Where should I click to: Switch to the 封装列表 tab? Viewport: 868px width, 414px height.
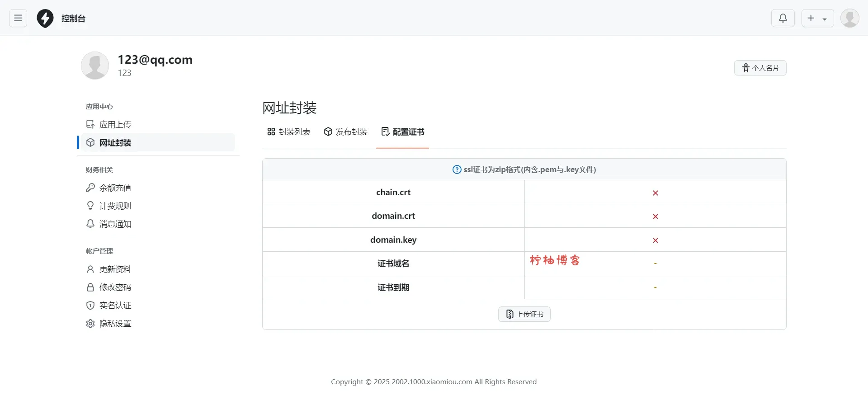(289, 132)
